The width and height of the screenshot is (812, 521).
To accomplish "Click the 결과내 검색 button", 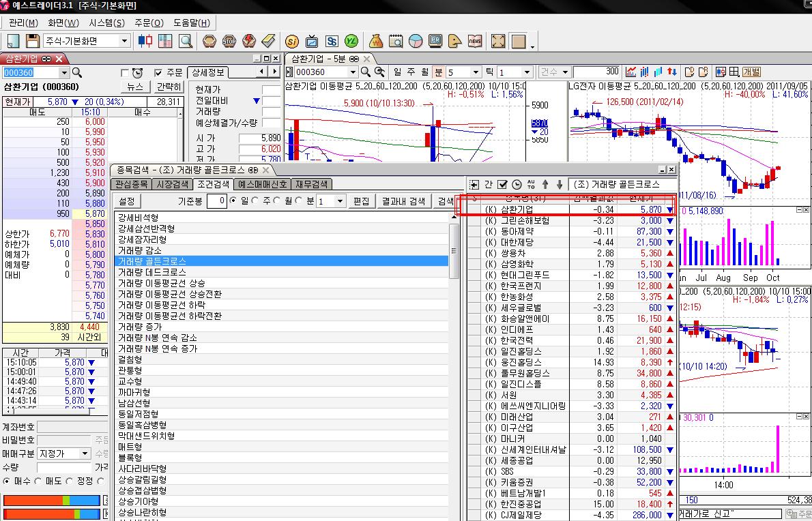I will click(403, 201).
